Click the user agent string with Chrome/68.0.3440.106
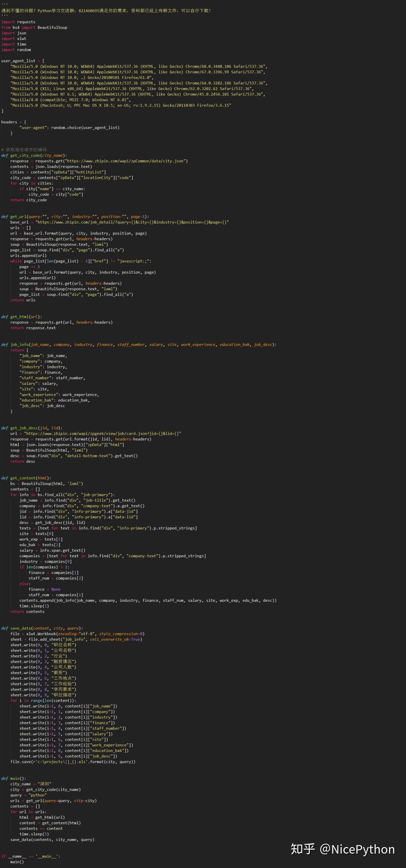This screenshot has width=406, height=868. [138, 66]
